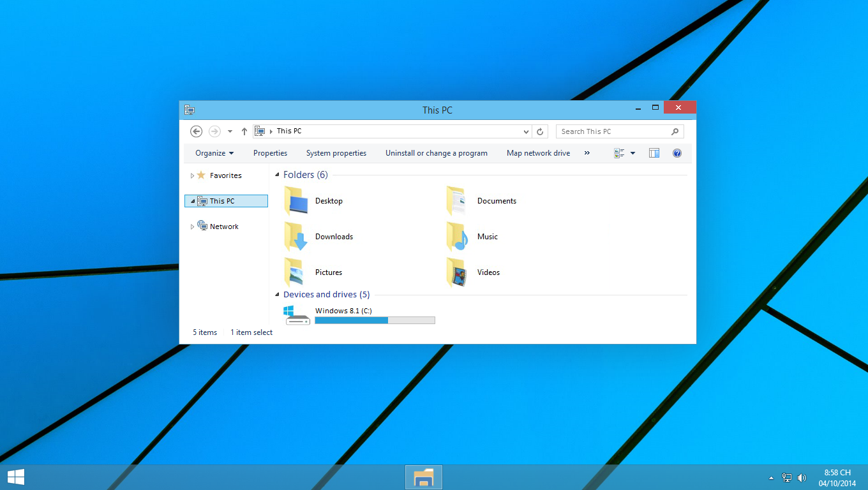Screen dimensions: 868x490
Task: Open the change-your-view dropdown arrow
Action: click(x=632, y=153)
